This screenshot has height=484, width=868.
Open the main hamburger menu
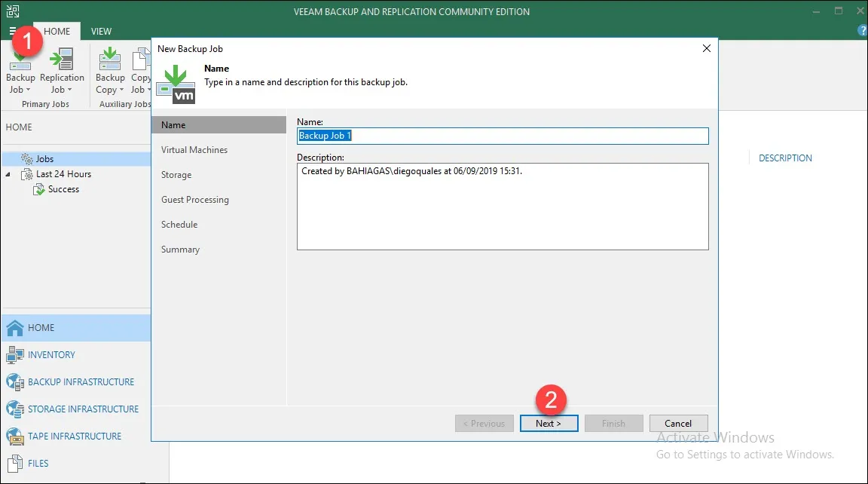point(13,31)
